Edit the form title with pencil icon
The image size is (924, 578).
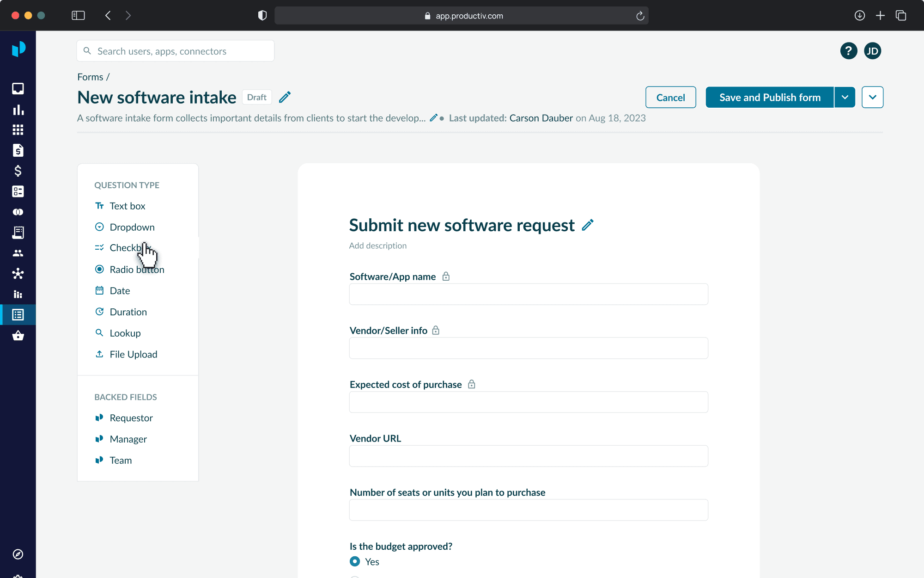285,97
